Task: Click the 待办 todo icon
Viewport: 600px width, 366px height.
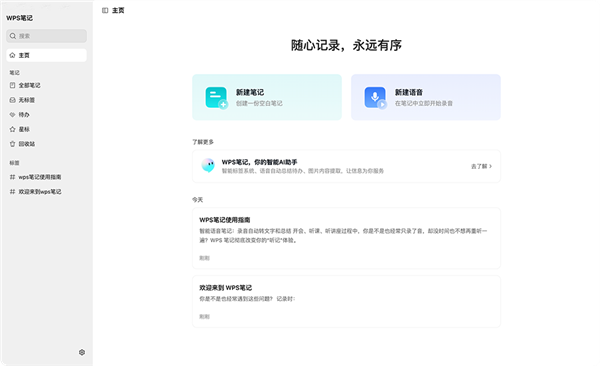Action: click(12, 114)
